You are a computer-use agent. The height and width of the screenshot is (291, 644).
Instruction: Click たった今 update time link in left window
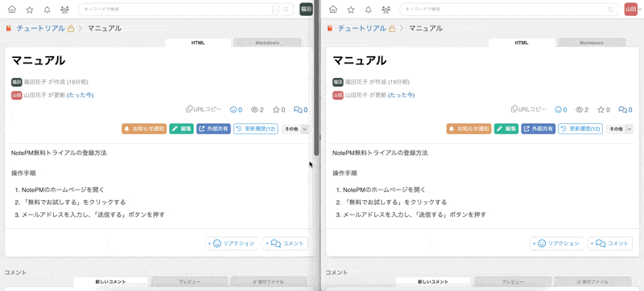point(80,95)
